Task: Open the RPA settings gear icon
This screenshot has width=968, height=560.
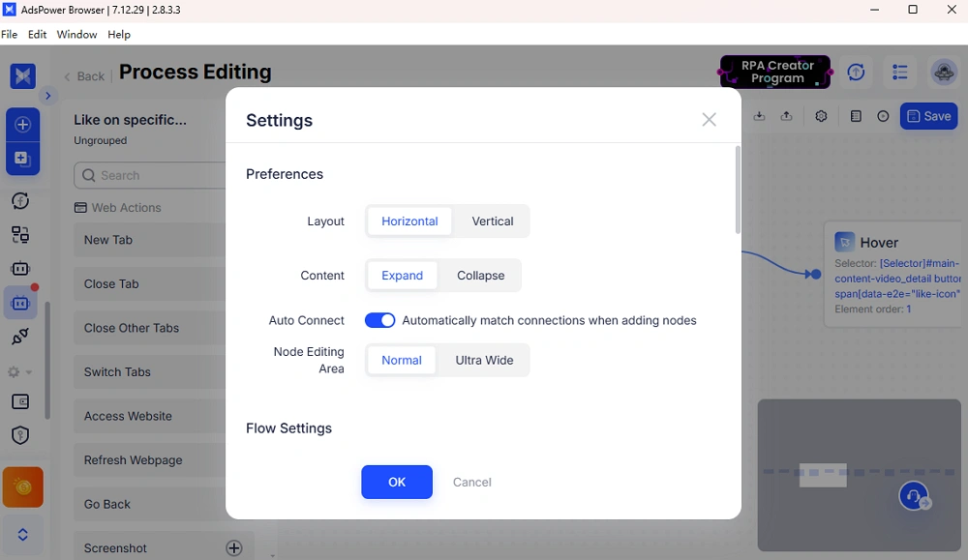Action: 821,115
